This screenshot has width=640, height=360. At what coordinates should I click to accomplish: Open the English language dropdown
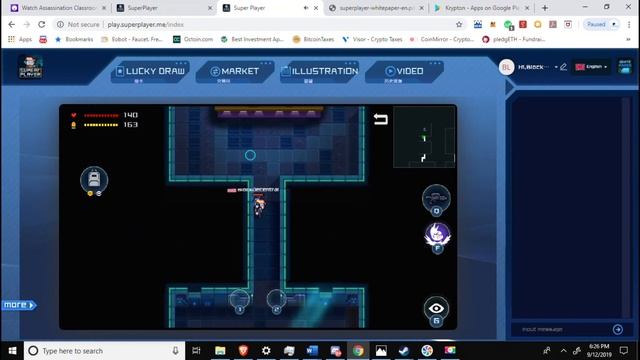tap(591, 67)
